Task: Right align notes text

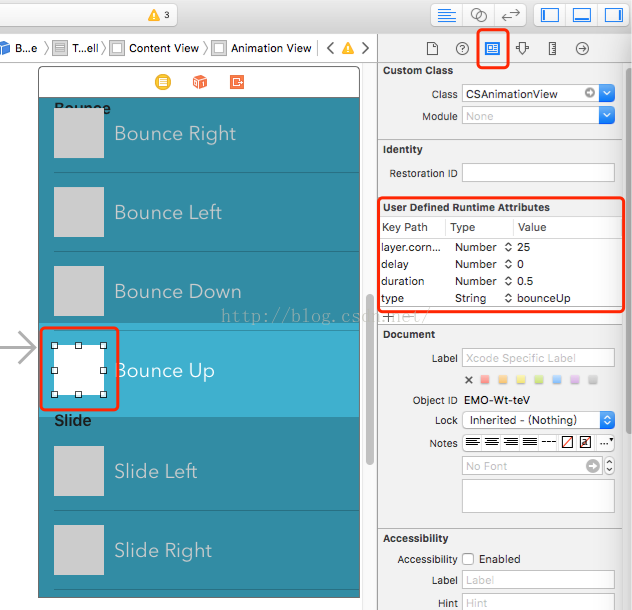Action: 511,442
